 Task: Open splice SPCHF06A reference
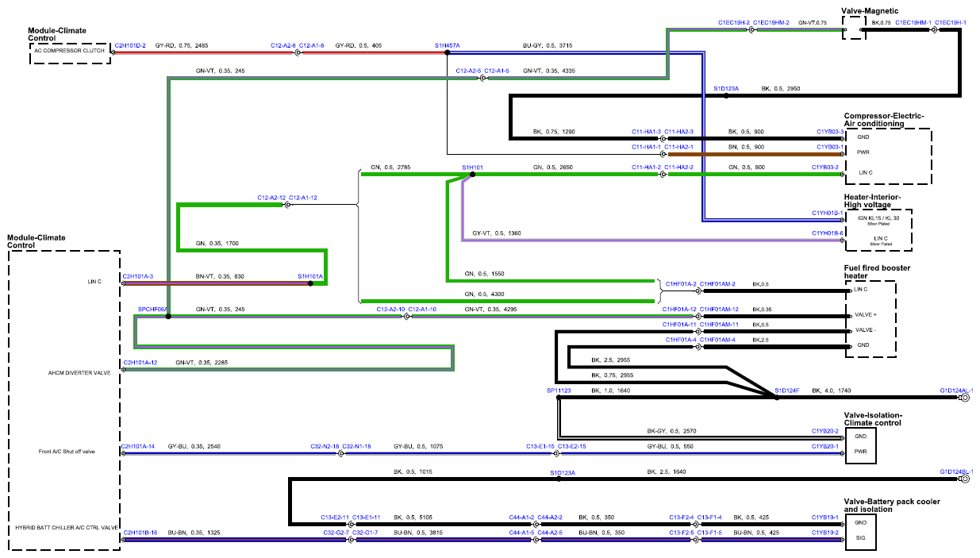(153, 309)
